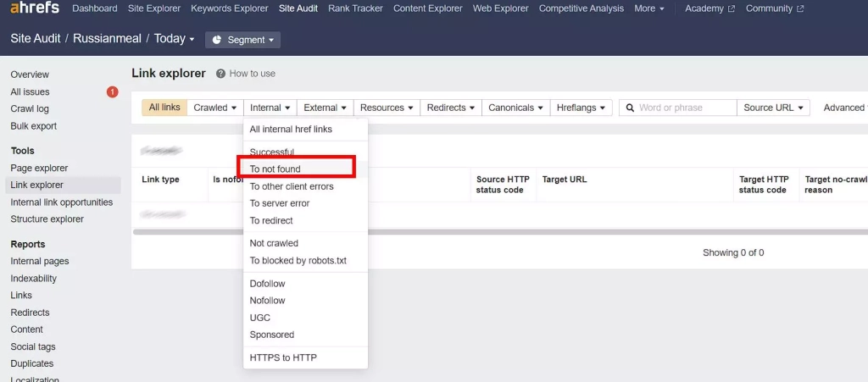This screenshot has height=382, width=868.
Task: Expand the External filter dropdown
Action: click(x=325, y=108)
